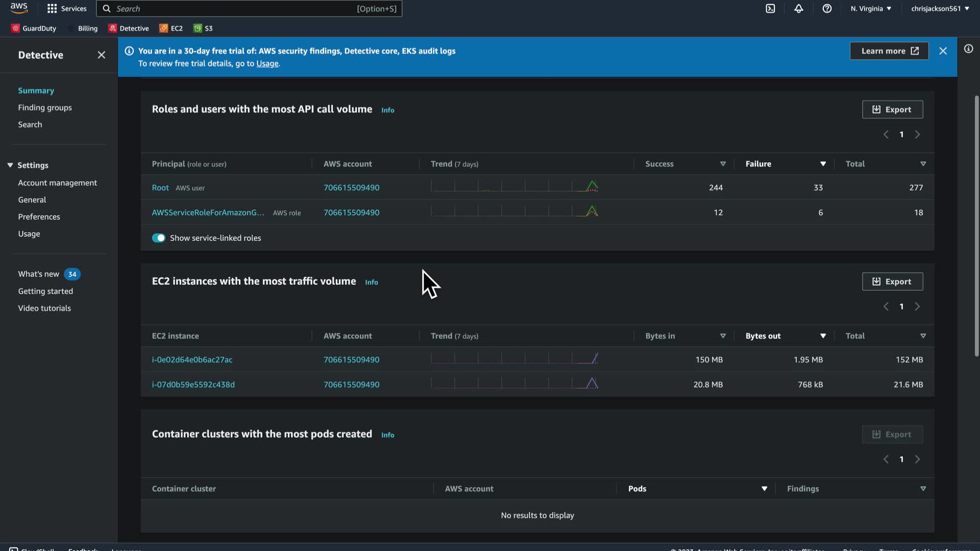The image size is (980, 551).
Task: Sort by the Bytes out column arrow
Action: pos(823,336)
